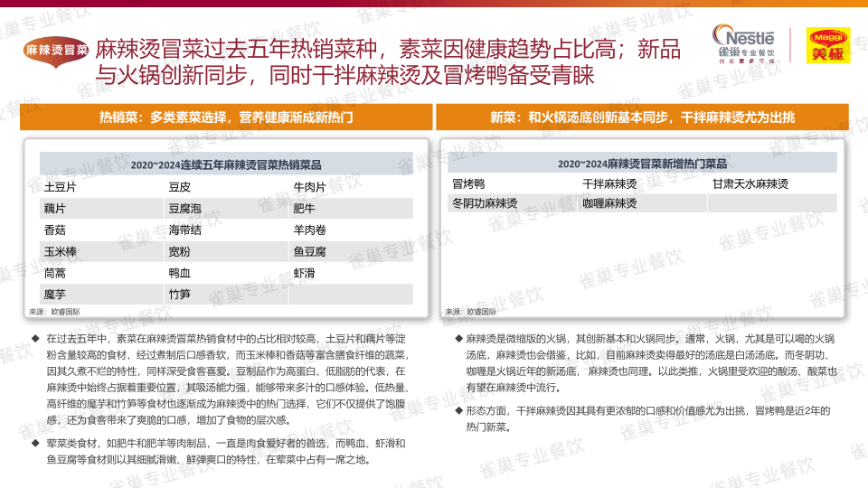Click the paragraph beginning 在过去五年中，素菜在麻辣烫
The height and width of the screenshot is (488, 868).
[227, 380]
